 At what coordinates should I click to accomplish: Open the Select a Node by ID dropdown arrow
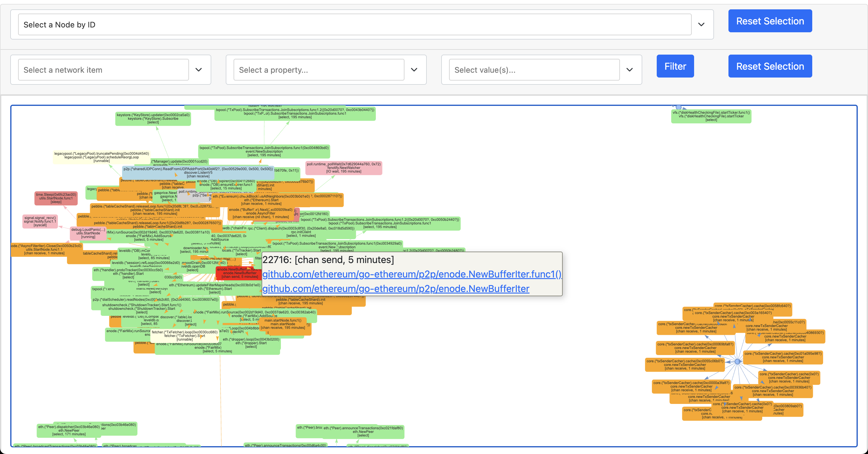tap(701, 25)
